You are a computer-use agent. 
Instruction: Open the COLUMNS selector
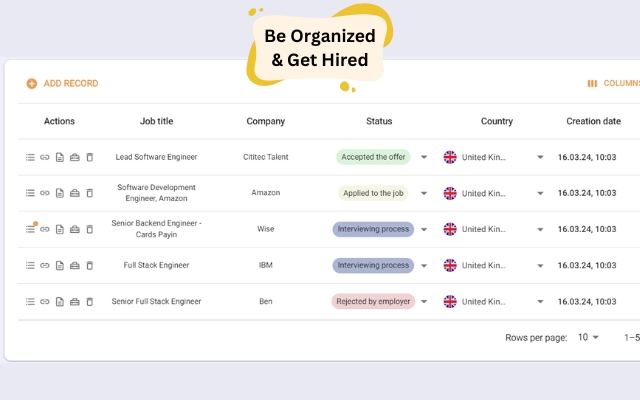tap(613, 83)
